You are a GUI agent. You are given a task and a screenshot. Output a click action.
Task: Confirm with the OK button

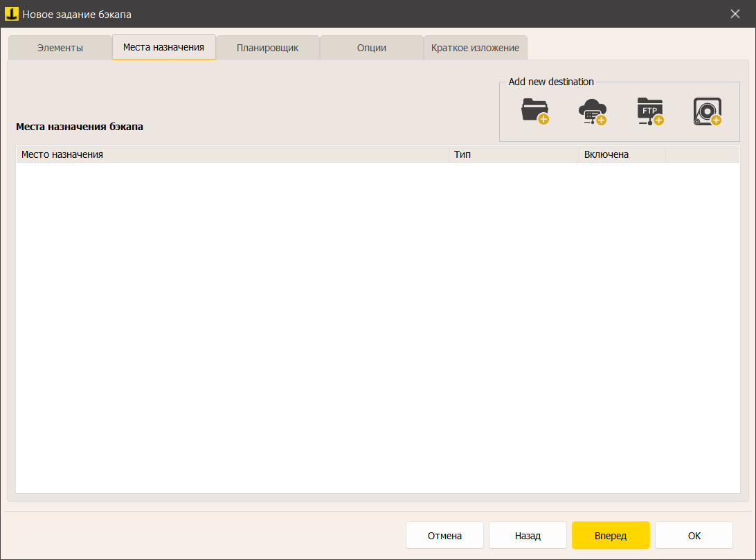[x=694, y=535]
